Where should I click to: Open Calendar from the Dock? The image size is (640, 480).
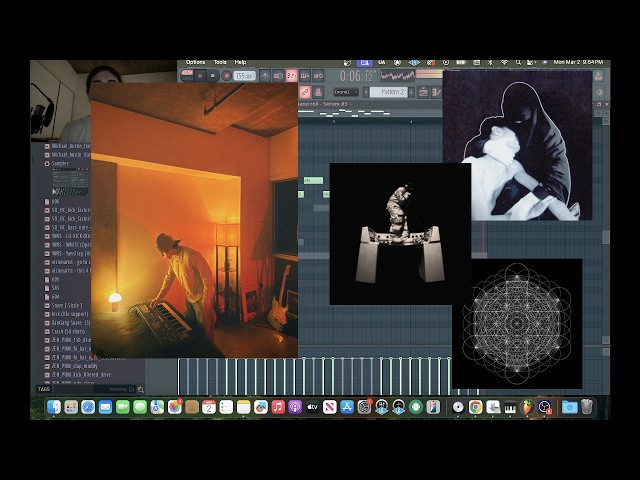[x=209, y=407]
